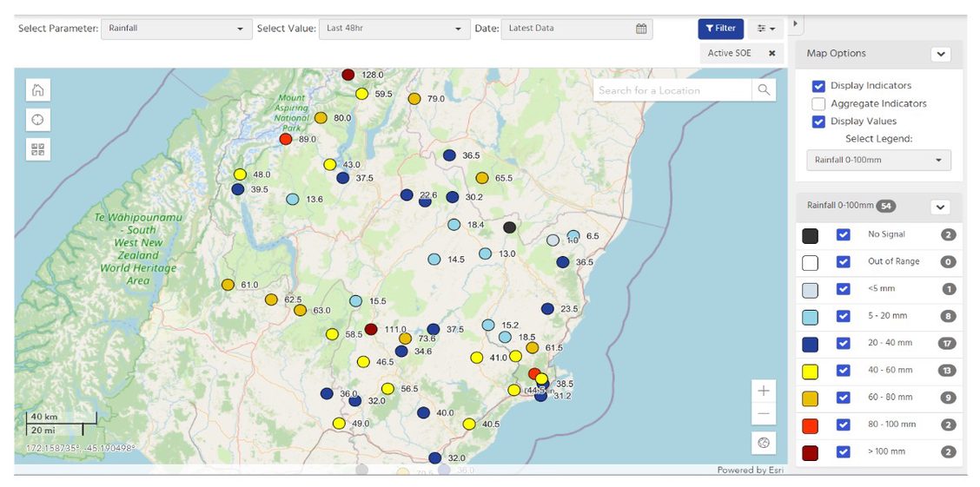The width and height of the screenshot is (980, 487).
Task: Open the filter settings sliders dropdown
Action: click(x=765, y=29)
